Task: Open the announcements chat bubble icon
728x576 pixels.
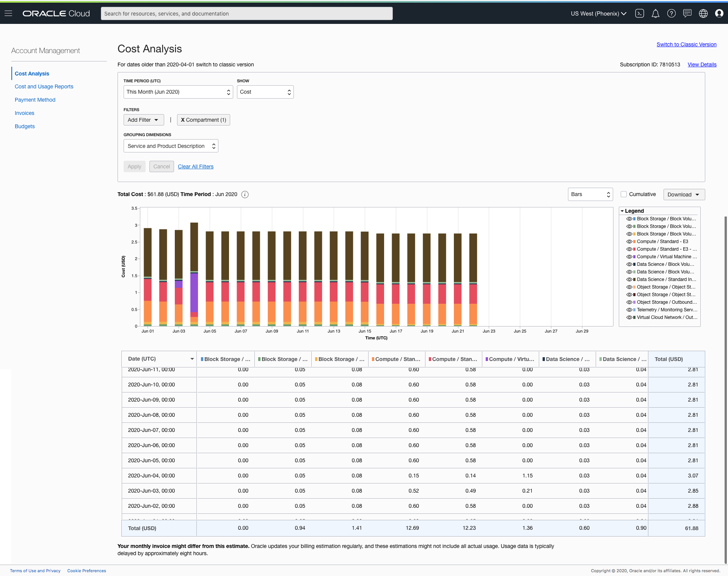Action: pos(687,13)
